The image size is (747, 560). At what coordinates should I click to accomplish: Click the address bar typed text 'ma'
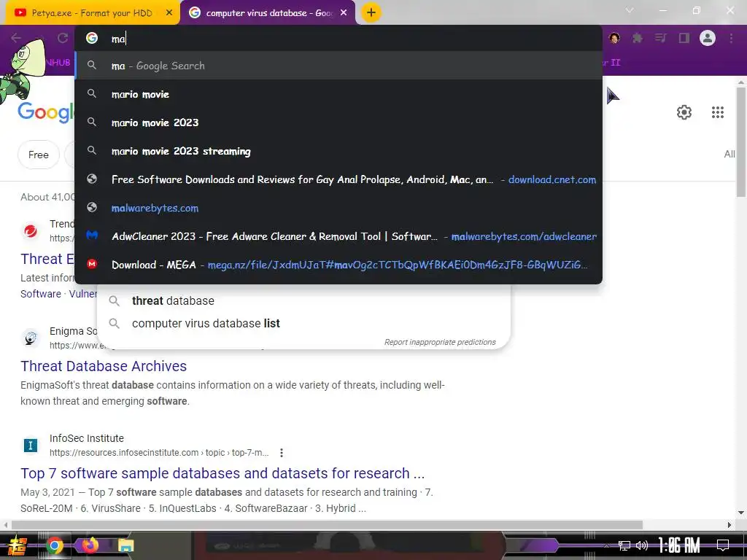click(118, 39)
